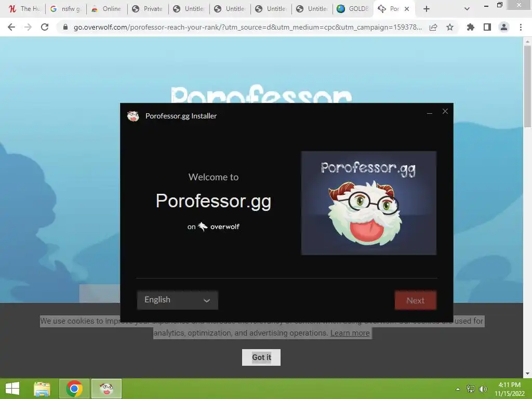Screen dimensions: 532x399
Task: Open the Learn more cookie link
Action: click(350, 333)
